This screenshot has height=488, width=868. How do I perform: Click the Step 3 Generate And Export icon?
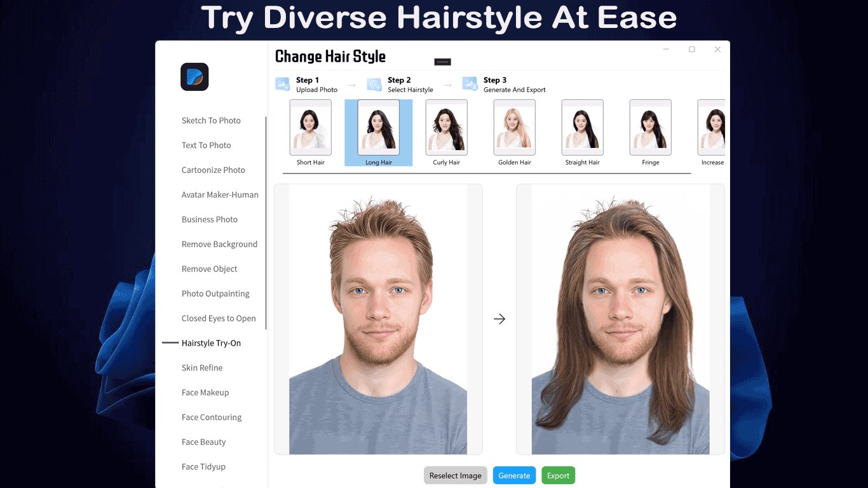coord(470,84)
